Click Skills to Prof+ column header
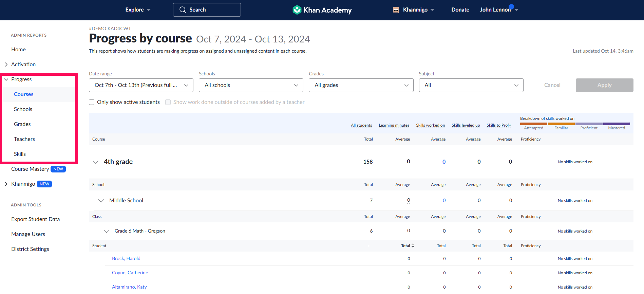Screen dimensions: 644x294 [499, 126]
